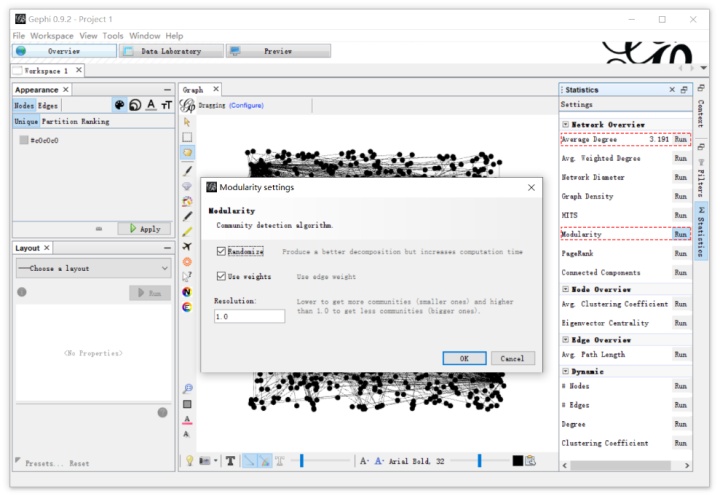Click the black label color swatch

518,460
